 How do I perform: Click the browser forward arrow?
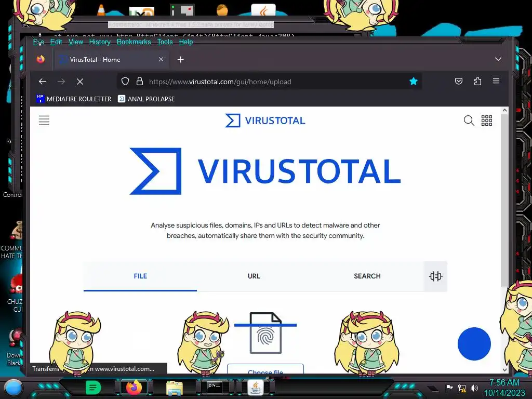click(61, 82)
